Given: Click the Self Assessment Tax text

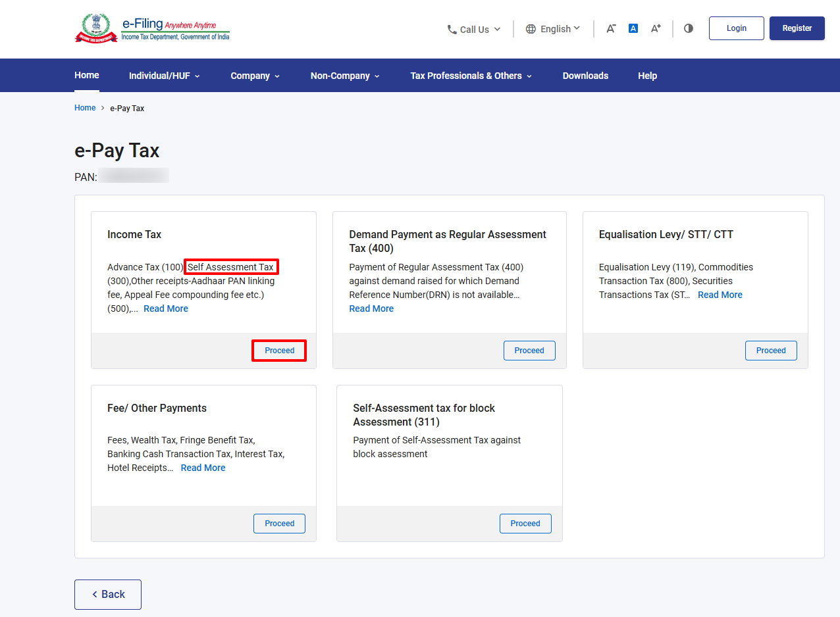Looking at the screenshot, I should coord(230,267).
